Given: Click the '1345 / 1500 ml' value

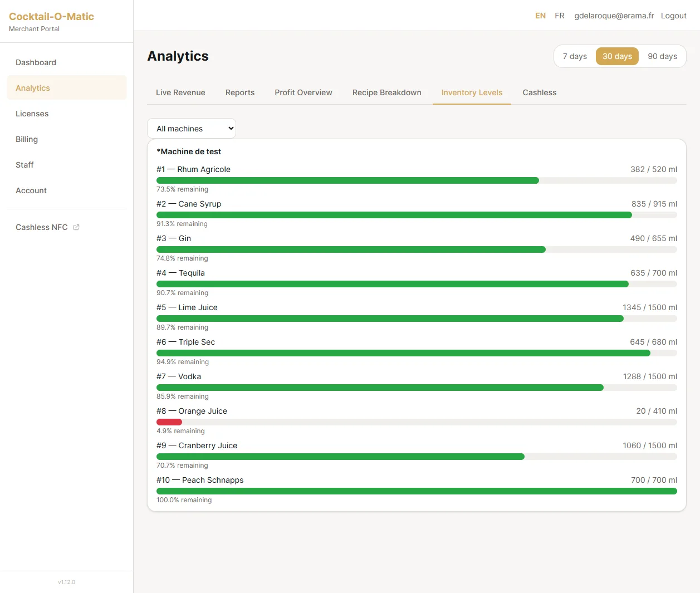Looking at the screenshot, I should click(650, 307).
